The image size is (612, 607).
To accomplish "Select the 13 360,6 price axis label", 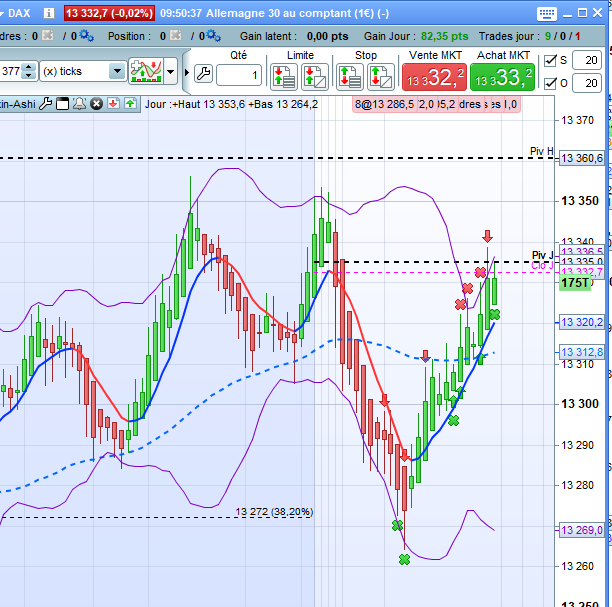I will (582, 158).
